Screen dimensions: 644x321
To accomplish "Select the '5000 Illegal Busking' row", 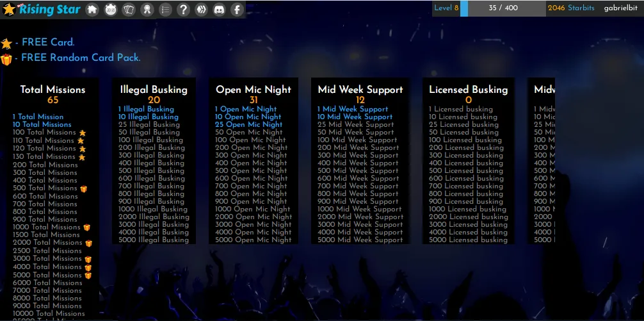I will (x=154, y=240).
